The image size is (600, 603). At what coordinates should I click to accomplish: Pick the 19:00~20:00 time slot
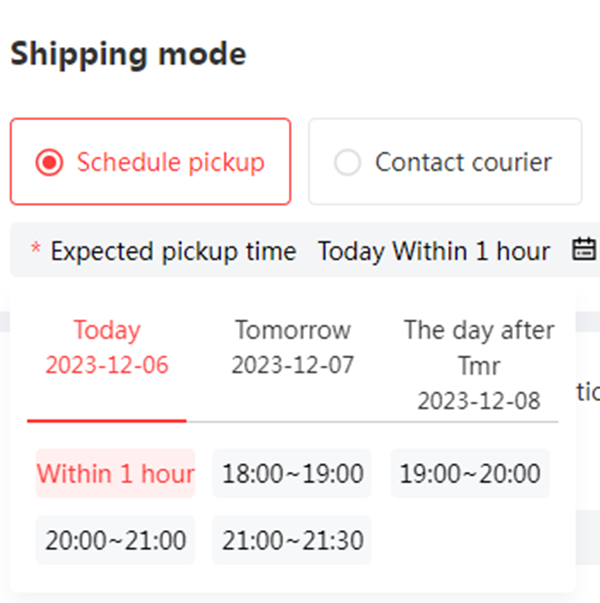click(470, 474)
